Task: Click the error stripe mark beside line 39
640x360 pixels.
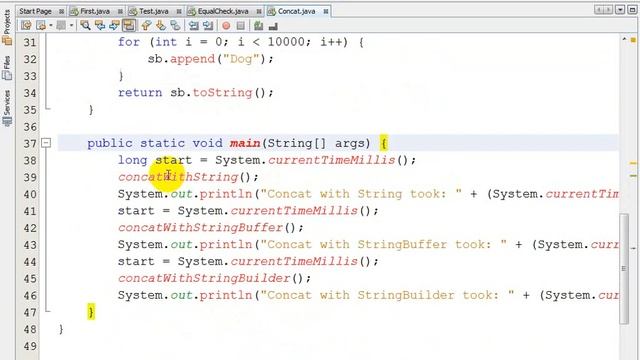Action: [633, 176]
